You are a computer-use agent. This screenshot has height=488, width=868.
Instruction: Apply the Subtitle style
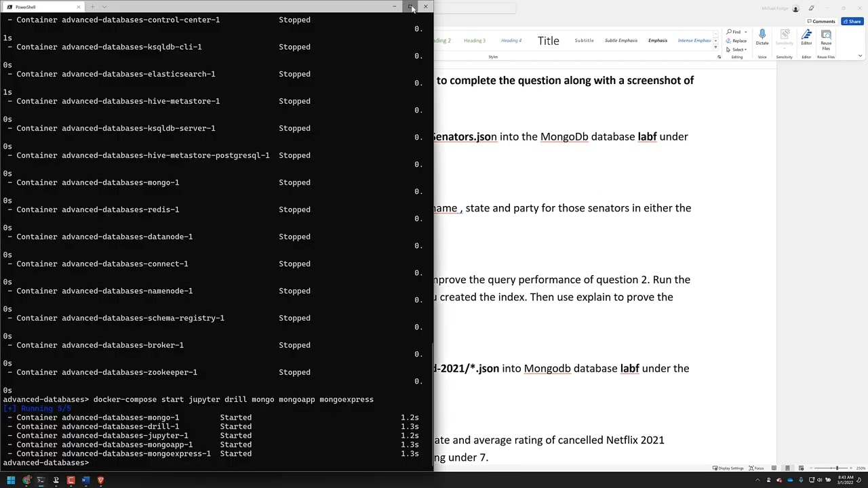click(584, 41)
